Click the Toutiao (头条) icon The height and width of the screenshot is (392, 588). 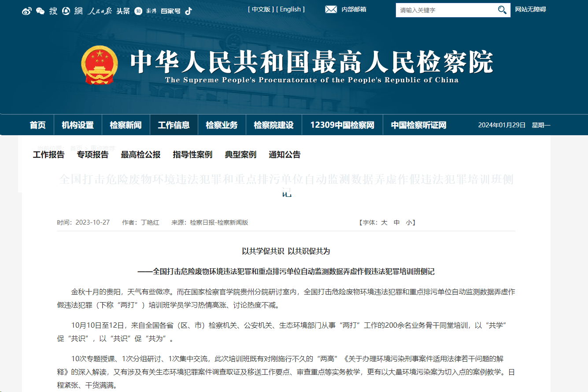(x=123, y=11)
